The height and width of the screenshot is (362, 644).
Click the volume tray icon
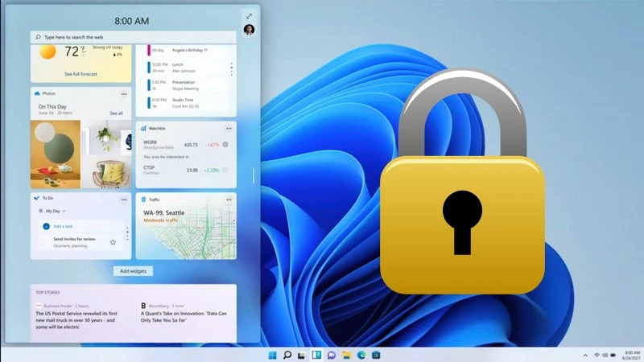coord(605,356)
